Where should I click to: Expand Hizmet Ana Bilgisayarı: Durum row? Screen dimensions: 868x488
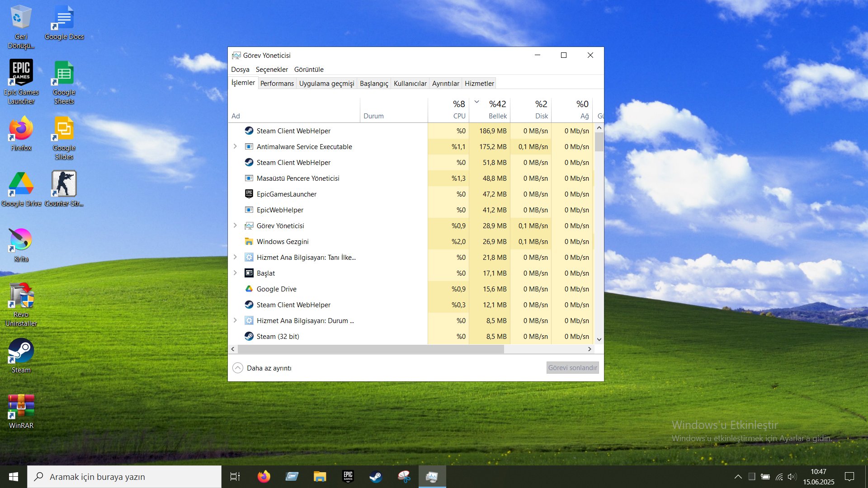tap(235, 320)
